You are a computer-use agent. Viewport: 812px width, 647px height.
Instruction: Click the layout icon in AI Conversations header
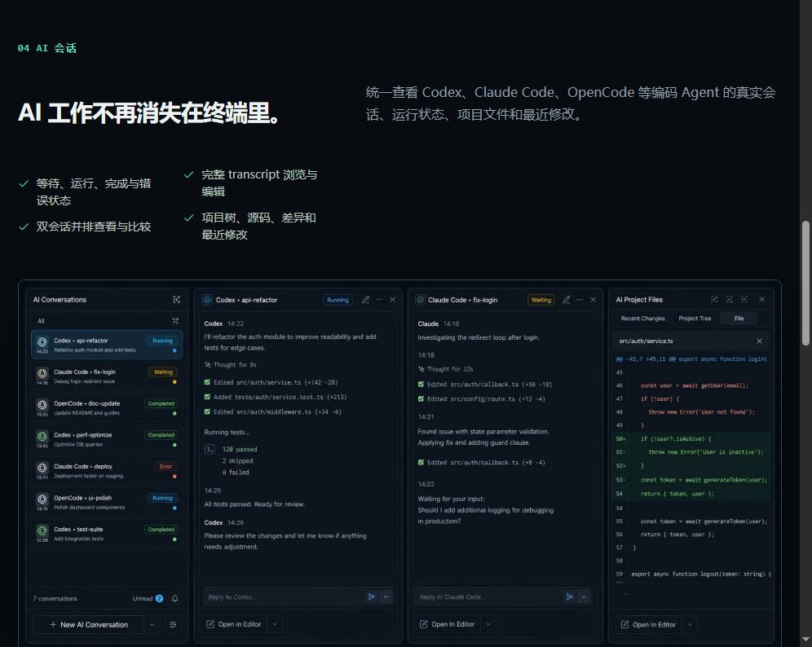(x=177, y=300)
